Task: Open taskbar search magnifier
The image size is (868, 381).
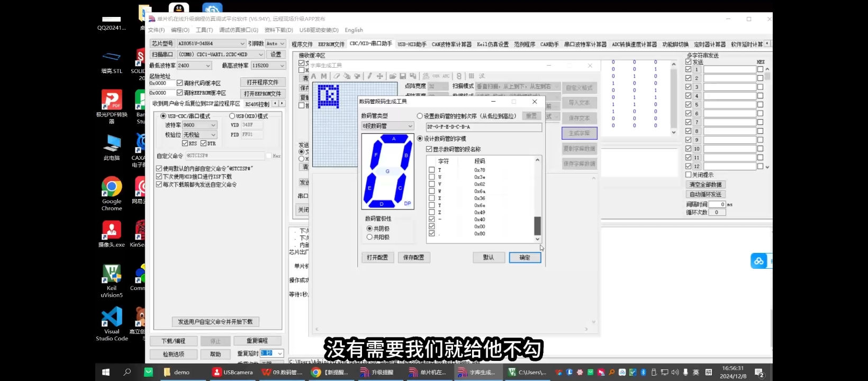Action: (127, 372)
